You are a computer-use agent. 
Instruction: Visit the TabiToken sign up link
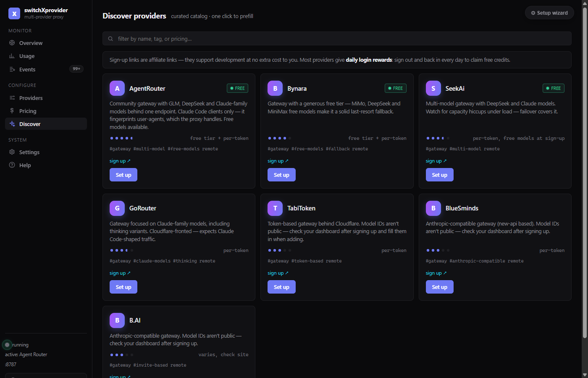point(278,273)
